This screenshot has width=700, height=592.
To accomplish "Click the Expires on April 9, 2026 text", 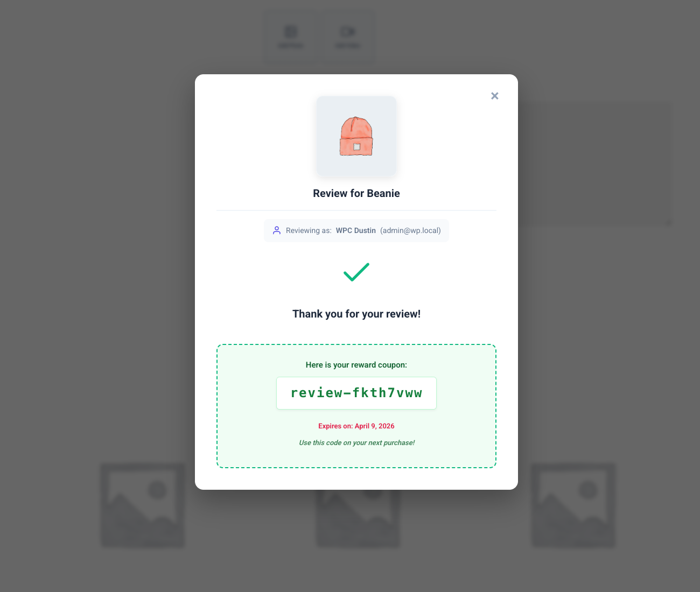I will tap(356, 426).
